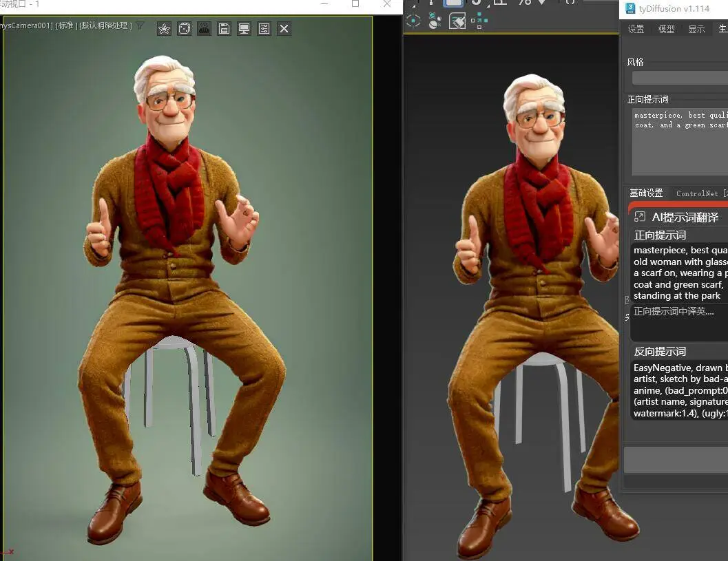Viewport: 728px width, 561px height.
Task: Click the X icon in the viewport toolbar
Action: pos(284,29)
